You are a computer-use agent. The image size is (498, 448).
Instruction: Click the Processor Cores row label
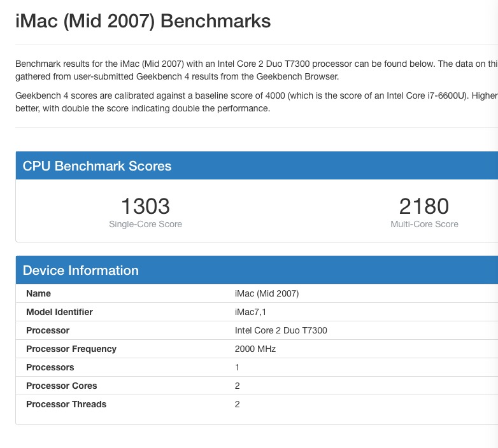[62, 386]
